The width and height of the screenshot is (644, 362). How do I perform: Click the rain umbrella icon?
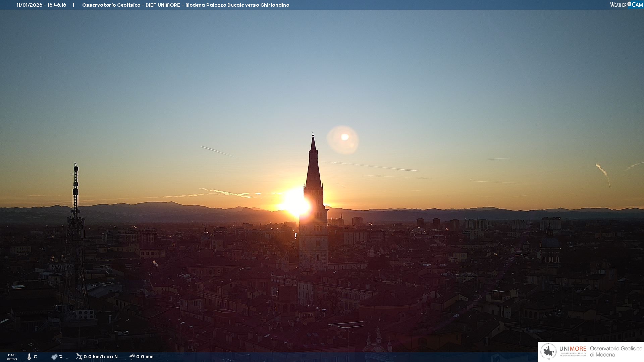pos(132,357)
